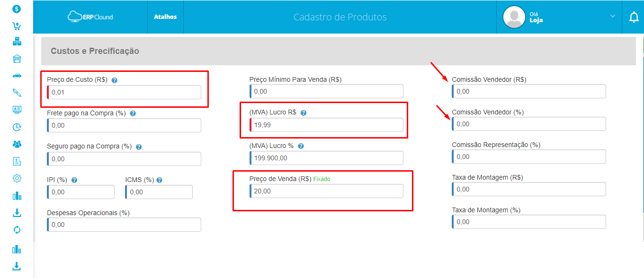Open the clock history icon
Image resolution: width=644 pixels, height=278 pixels.
click(x=17, y=127)
